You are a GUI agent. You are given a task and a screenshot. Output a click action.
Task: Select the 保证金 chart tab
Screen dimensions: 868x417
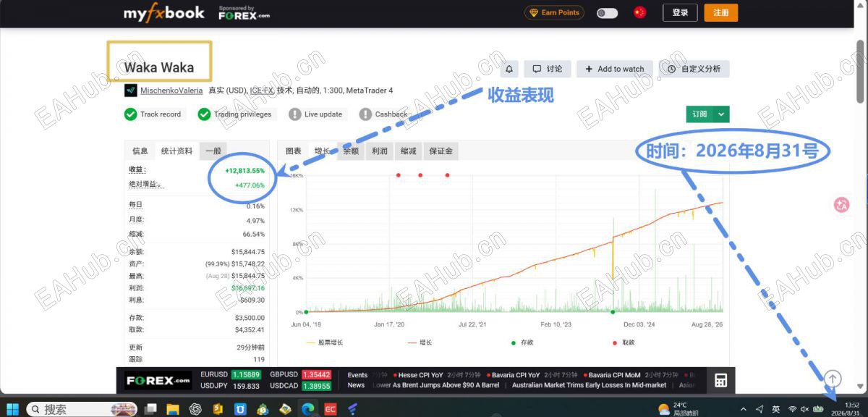[x=441, y=151]
